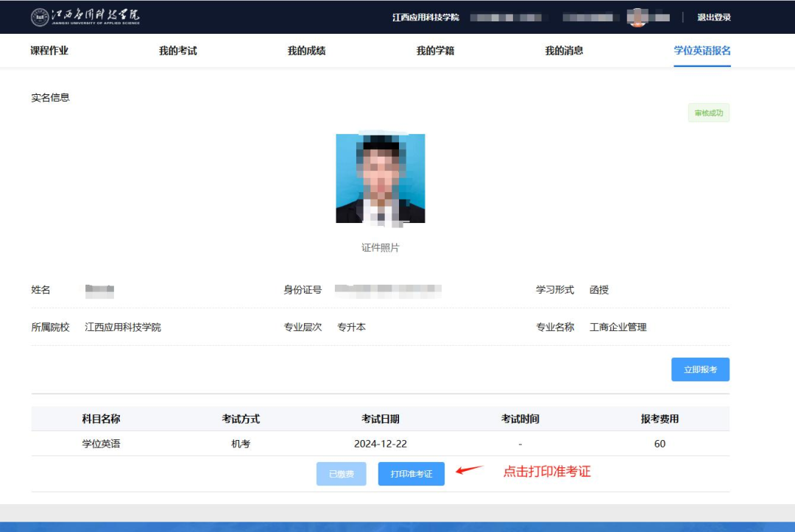The height and width of the screenshot is (532, 795).
Task: Click the grayed 已缴费 button
Action: pyautogui.click(x=341, y=473)
